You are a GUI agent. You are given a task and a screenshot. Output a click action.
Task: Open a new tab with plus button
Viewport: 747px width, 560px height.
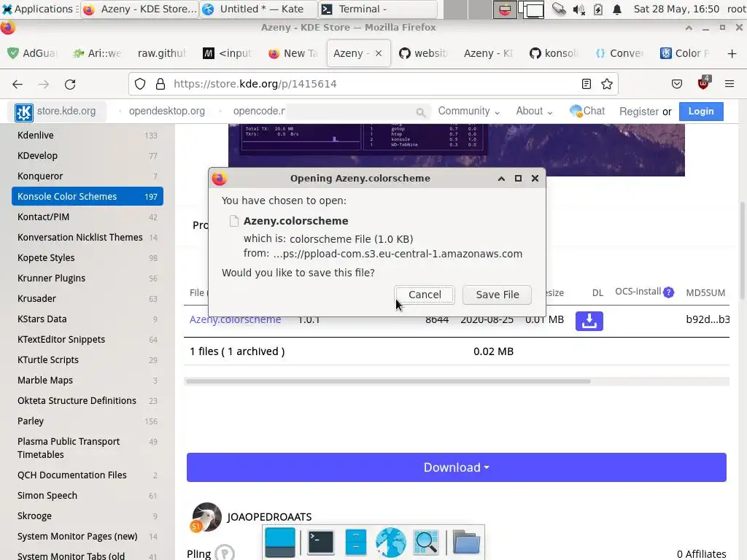pos(732,53)
